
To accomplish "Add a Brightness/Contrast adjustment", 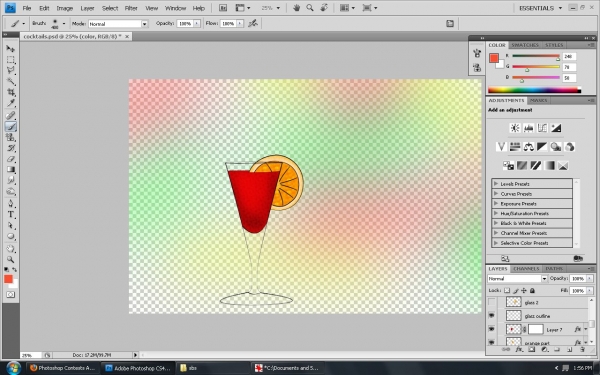I will pos(515,128).
